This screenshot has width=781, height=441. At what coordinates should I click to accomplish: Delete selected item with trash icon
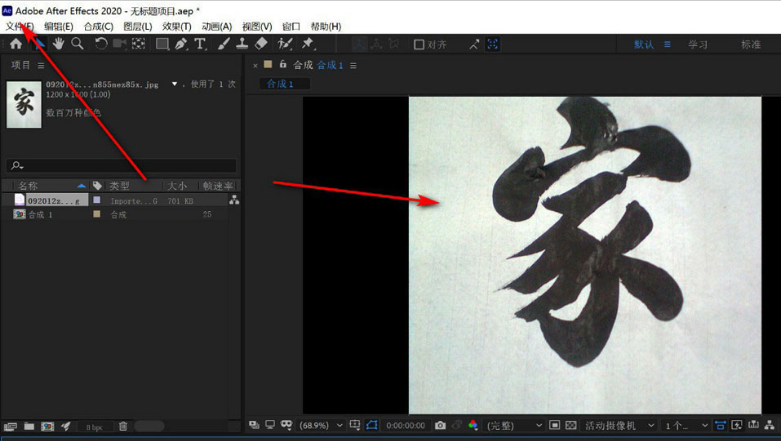coord(123,427)
